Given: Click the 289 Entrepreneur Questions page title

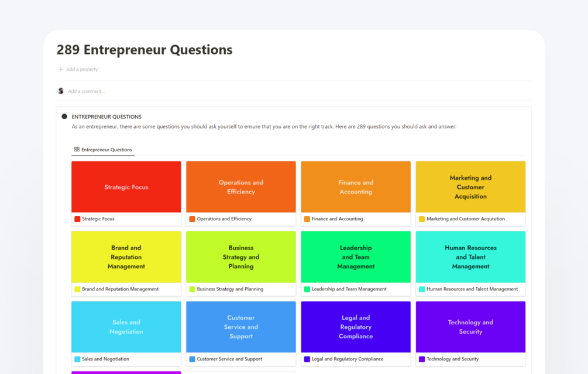Looking at the screenshot, I should pyautogui.click(x=145, y=50).
